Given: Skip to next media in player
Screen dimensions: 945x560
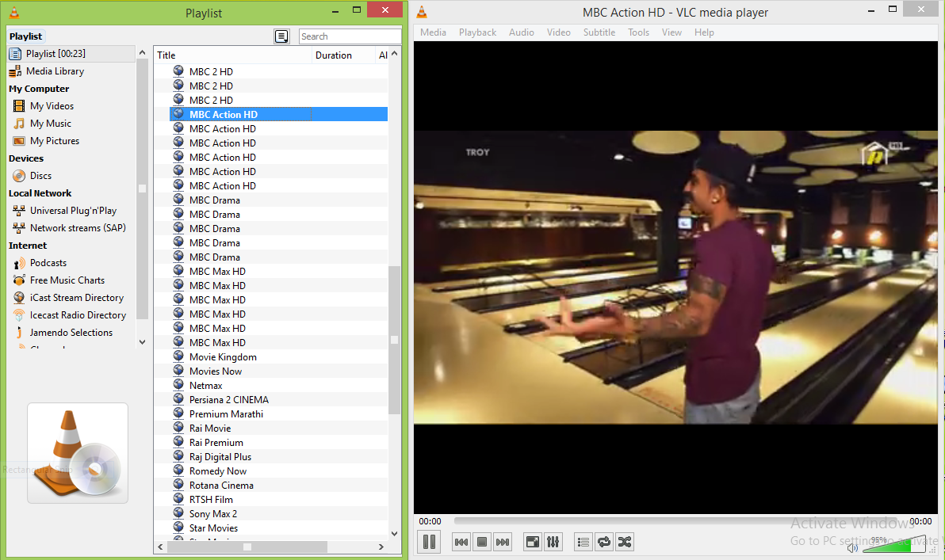Looking at the screenshot, I should (x=503, y=542).
